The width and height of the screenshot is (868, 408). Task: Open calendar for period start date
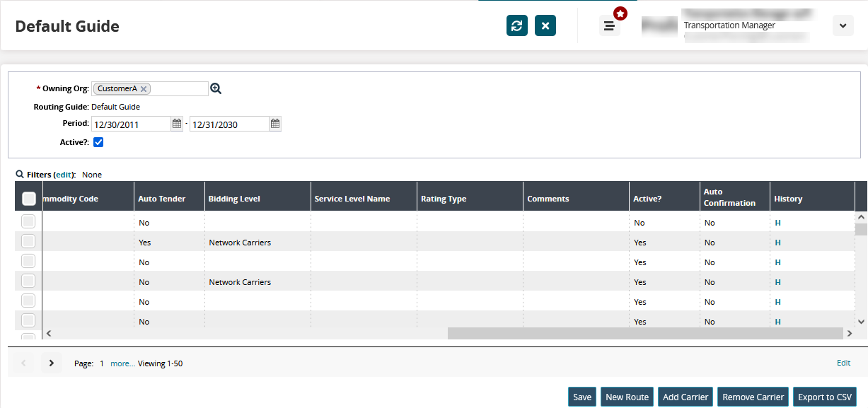coord(177,124)
